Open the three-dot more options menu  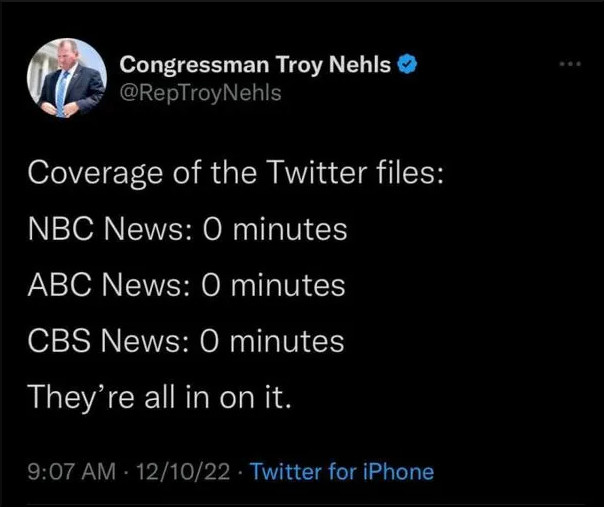click(x=570, y=64)
